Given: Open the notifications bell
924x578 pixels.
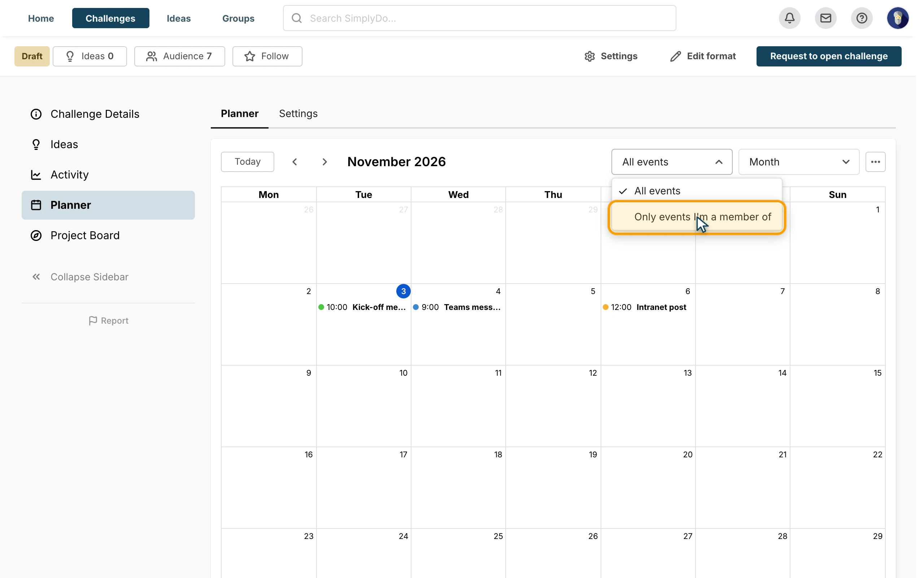Looking at the screenshot, I should coord(789,18).
